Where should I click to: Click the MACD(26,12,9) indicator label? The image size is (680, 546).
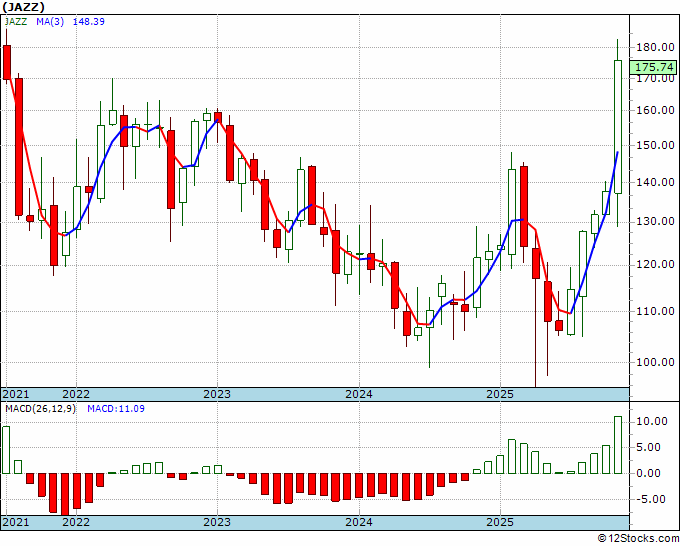40,409
